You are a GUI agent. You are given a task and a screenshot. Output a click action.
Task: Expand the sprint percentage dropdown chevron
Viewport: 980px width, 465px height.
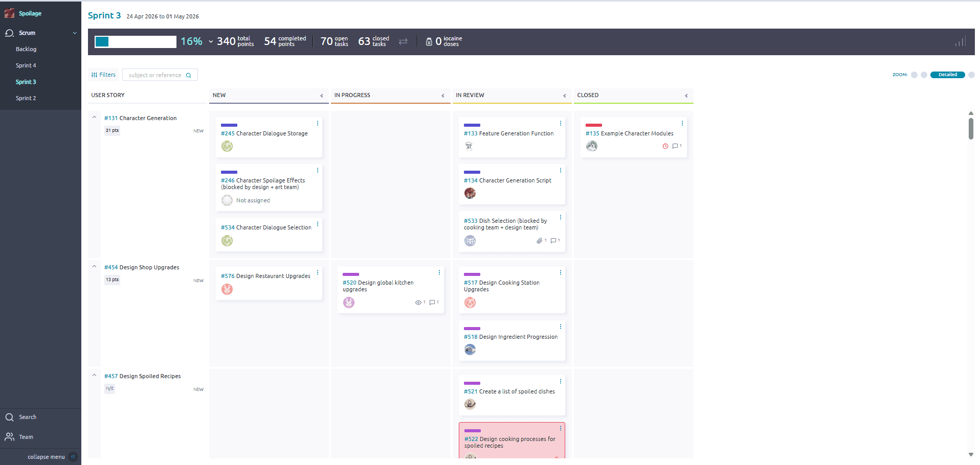tap(211, 42)
